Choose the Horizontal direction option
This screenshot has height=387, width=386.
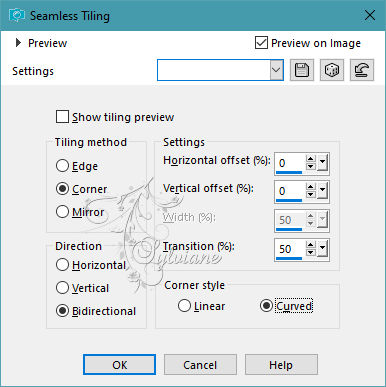point(62,265)
